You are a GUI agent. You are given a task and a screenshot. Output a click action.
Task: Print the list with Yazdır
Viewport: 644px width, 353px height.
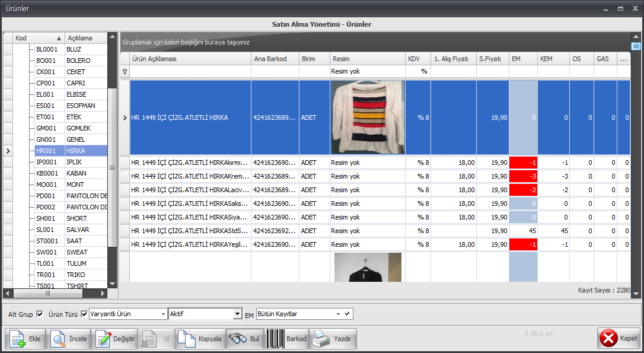point(333,339)
